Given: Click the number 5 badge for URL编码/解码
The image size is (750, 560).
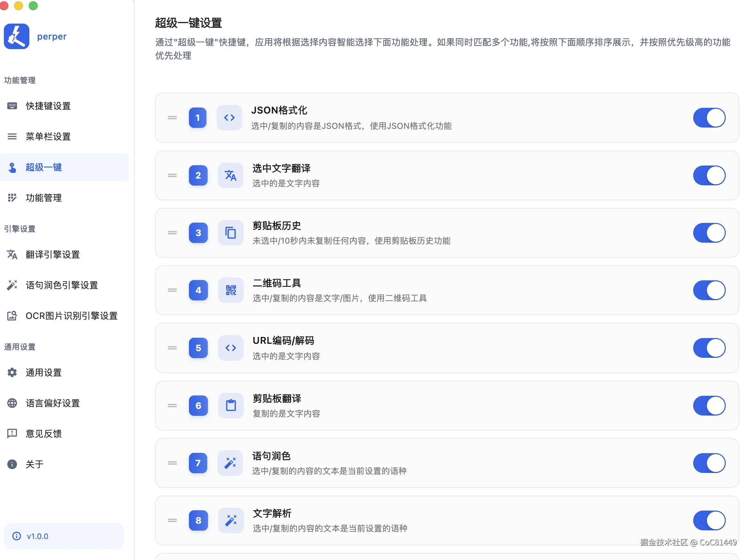Looking at the screenshot, I should 198,348.
